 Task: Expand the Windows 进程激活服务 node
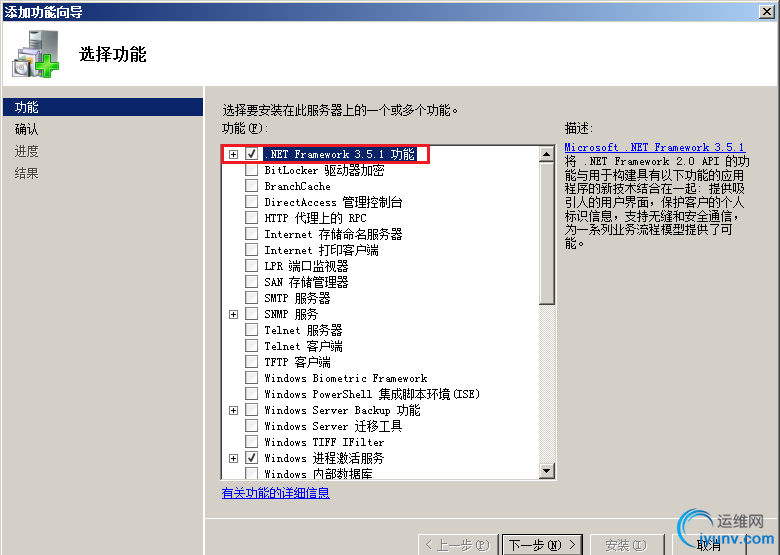point(233,459)
